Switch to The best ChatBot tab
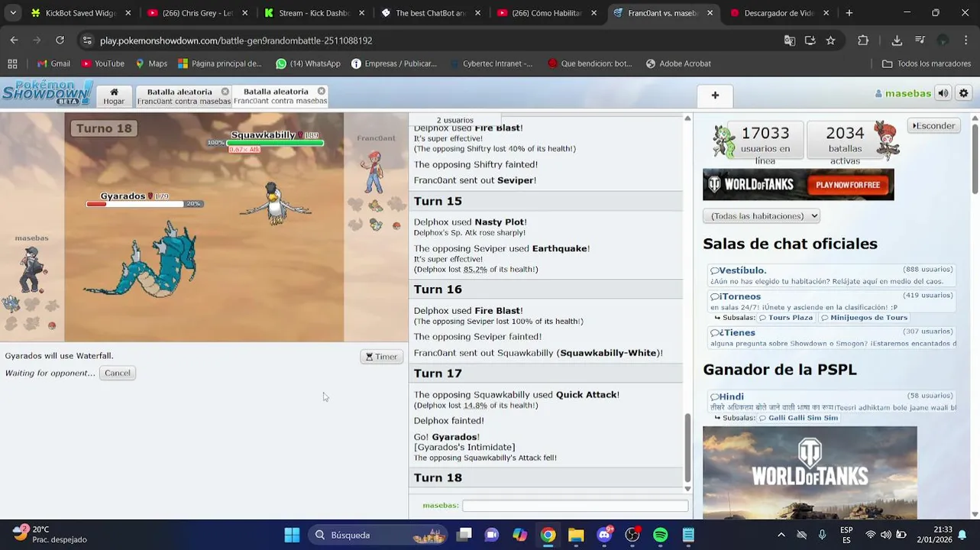Viewport: 980px width, 550px height. (430, 13)
